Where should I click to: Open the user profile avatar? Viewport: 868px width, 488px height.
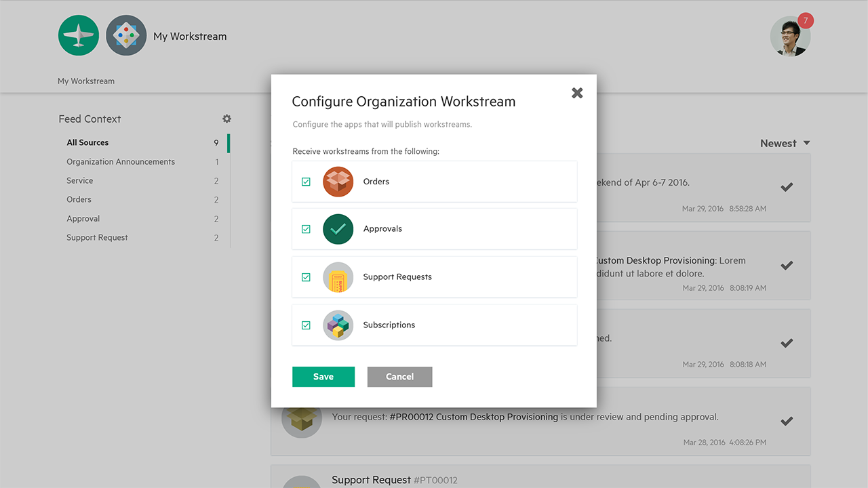pos(790,37)
